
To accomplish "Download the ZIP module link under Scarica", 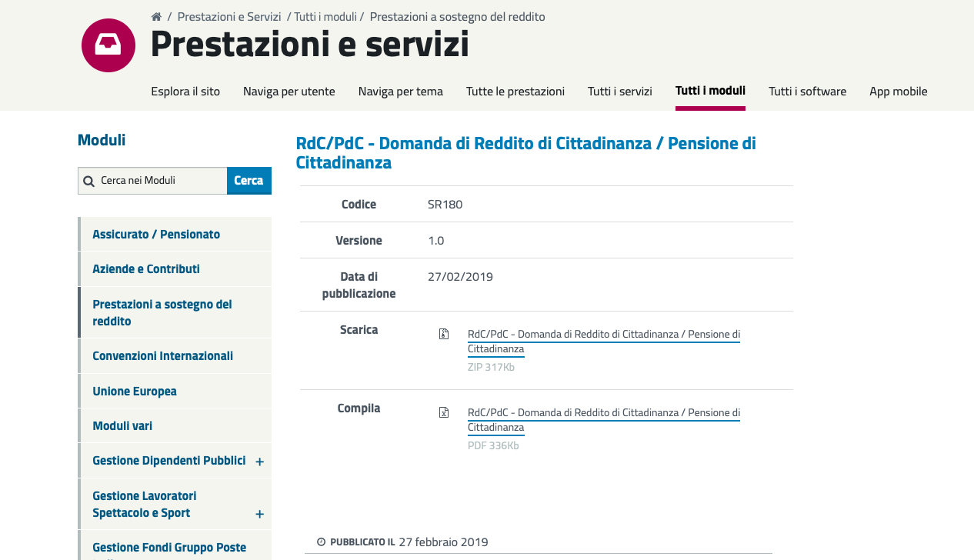I will (x=604, y=342).
